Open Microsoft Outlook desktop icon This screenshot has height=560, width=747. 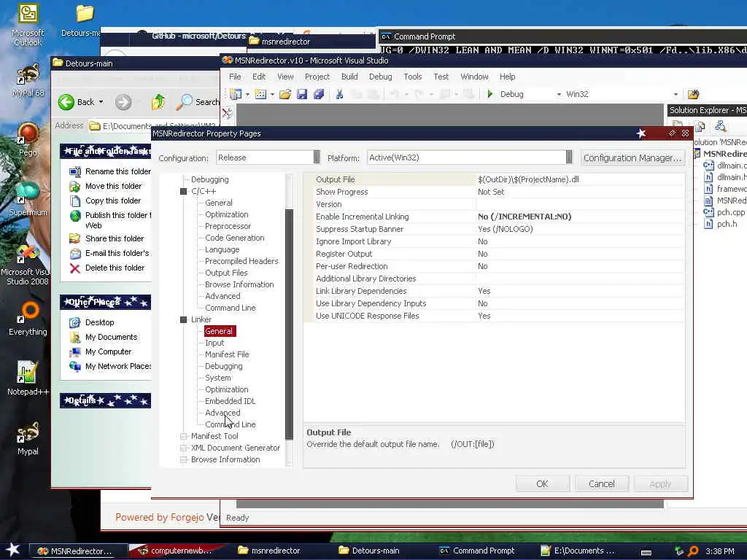pos(28,25)
